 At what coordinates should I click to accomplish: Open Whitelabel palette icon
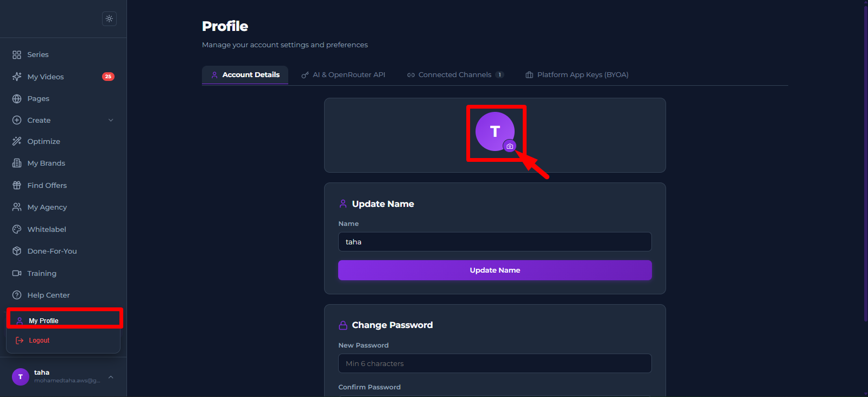click(17, 229)
